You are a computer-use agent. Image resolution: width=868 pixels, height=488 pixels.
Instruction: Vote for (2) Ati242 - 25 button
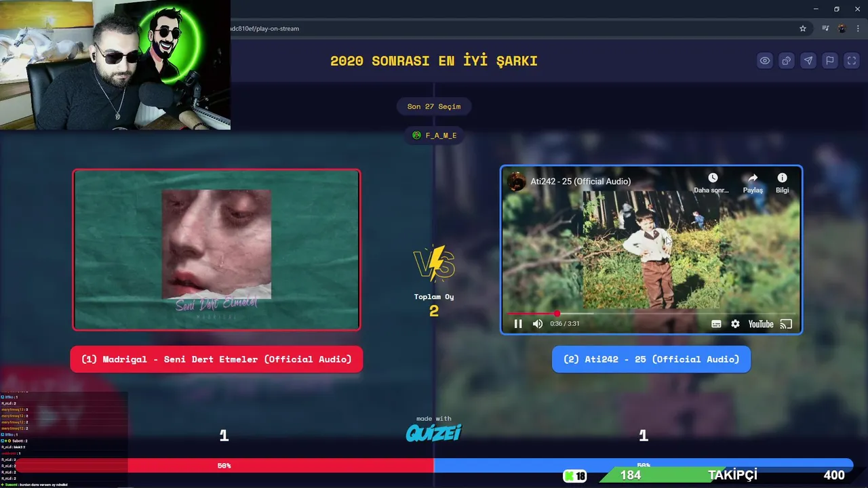click(x=651, y=359)
